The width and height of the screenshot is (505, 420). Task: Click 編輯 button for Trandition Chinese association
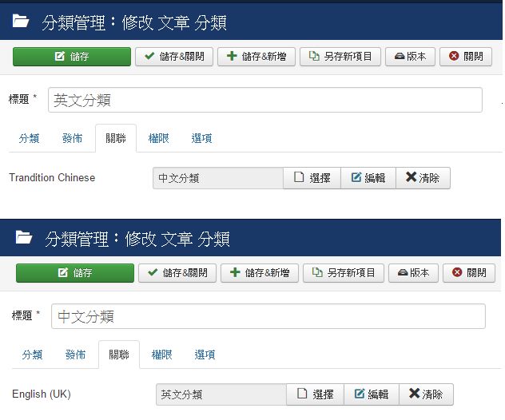point(368,178)
